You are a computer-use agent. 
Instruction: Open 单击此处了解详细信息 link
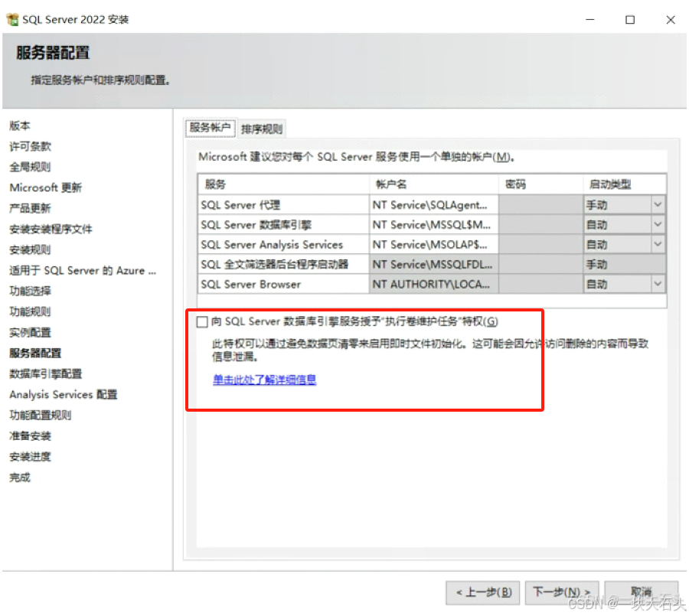[x=265, y=380]
